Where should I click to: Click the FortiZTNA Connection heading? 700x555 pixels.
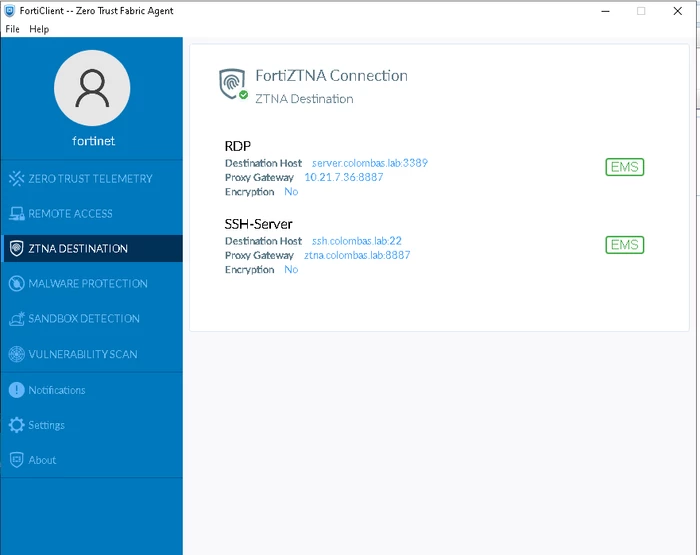coord(331,75)
